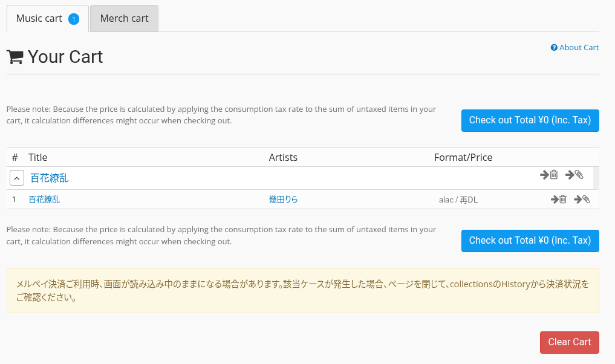Image resolution: width=615 pixels, height=364 pixels.
Task: Open the artist 幾田りら link
Action: point(284,200)
